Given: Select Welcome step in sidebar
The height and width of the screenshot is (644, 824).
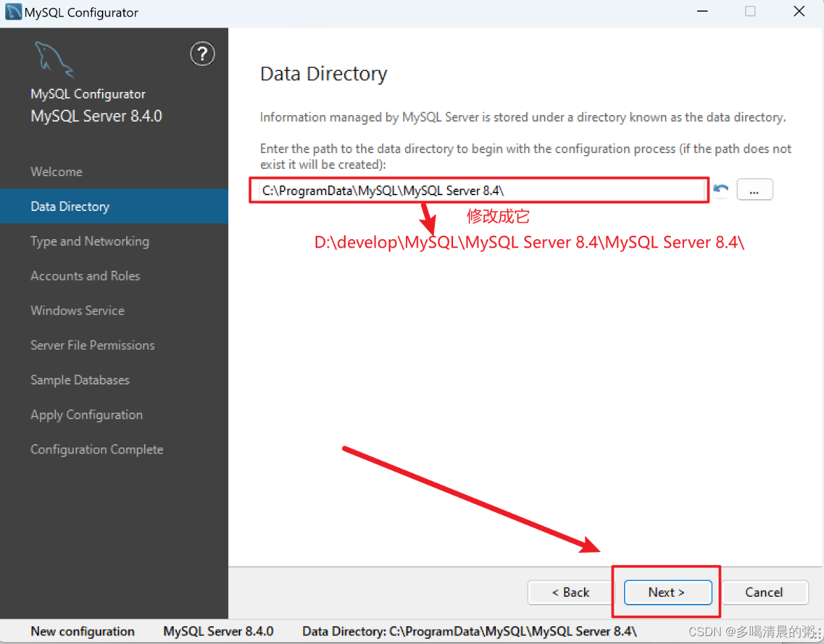Looking at the screenshot, I should (57, 172).
